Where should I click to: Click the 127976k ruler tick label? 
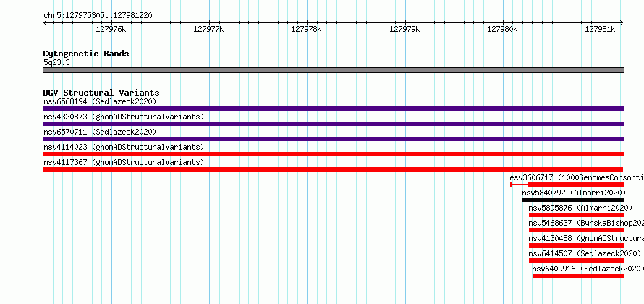111,29
